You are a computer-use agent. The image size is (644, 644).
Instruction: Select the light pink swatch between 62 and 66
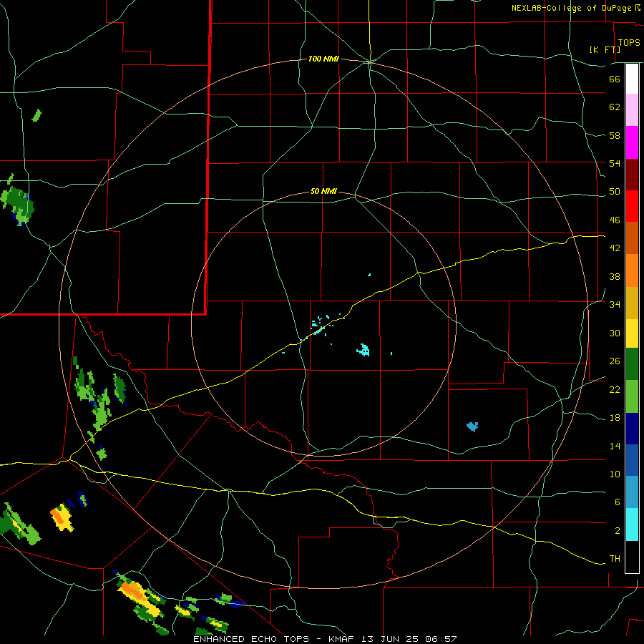[x=632, y=109]
